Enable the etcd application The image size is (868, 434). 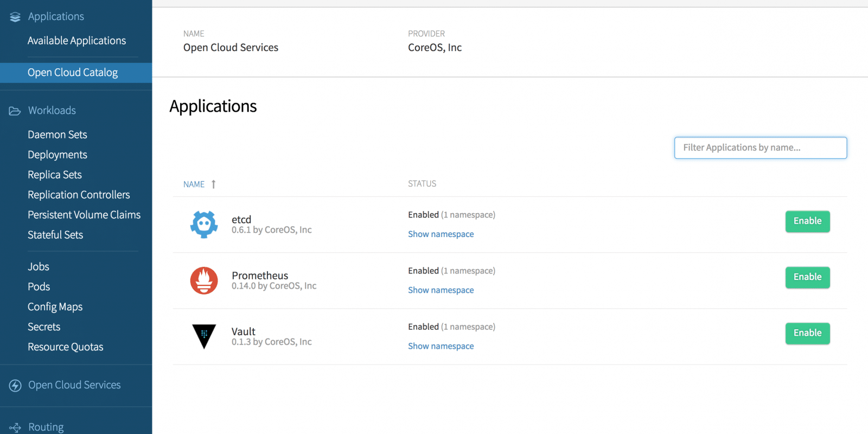807,221
